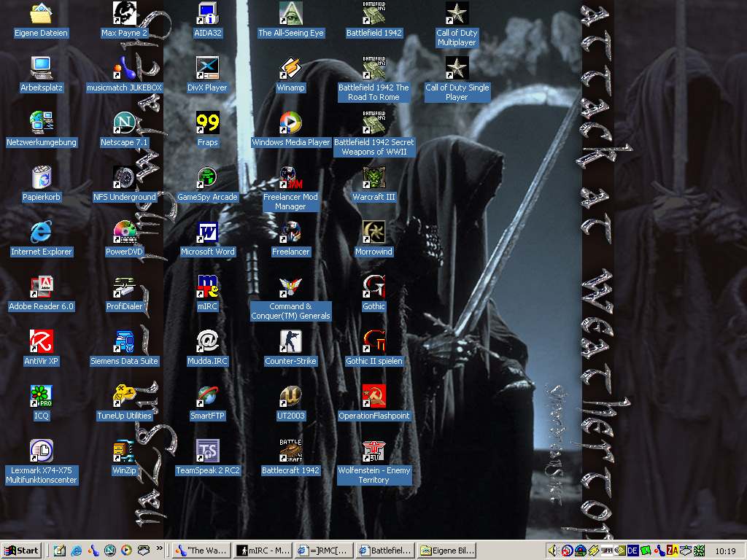Viewport: 747px width, 560px height.
Task: Launch GameSpy Arcade from the desktop
Action: coord(208,178)
